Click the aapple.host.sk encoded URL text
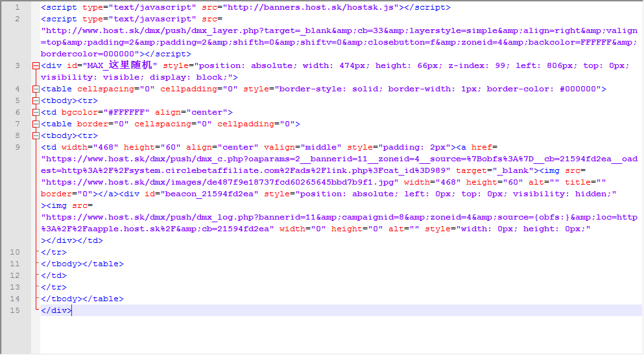Screen dimensions: 644x355 158,229
